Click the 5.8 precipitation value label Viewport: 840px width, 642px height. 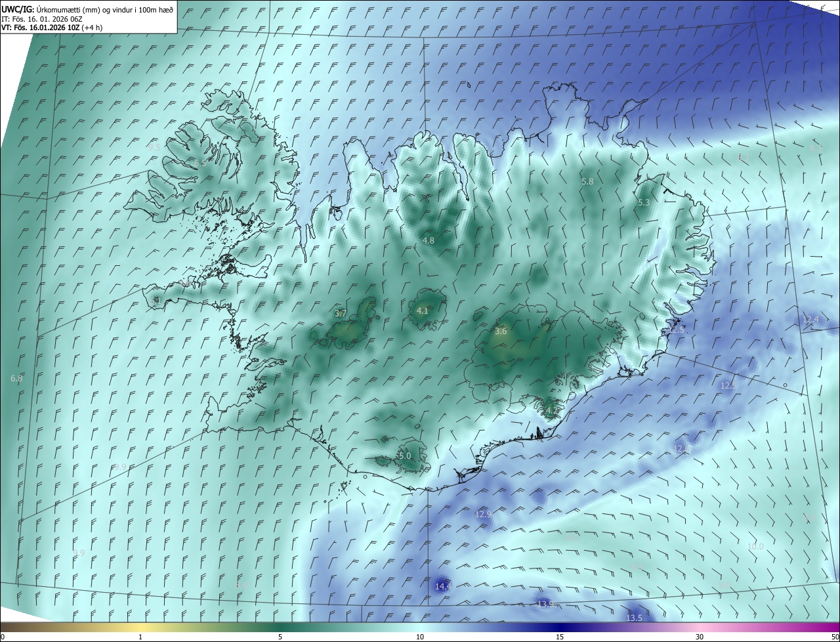587,181
